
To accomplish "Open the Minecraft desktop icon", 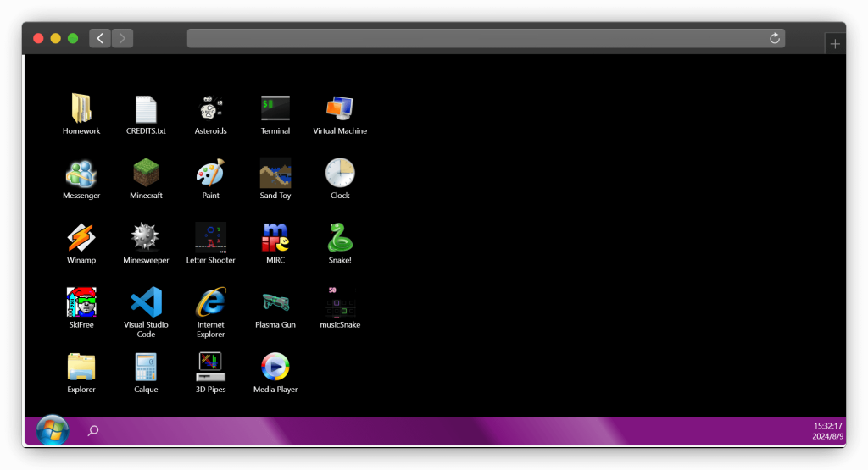I will (146, 174).
